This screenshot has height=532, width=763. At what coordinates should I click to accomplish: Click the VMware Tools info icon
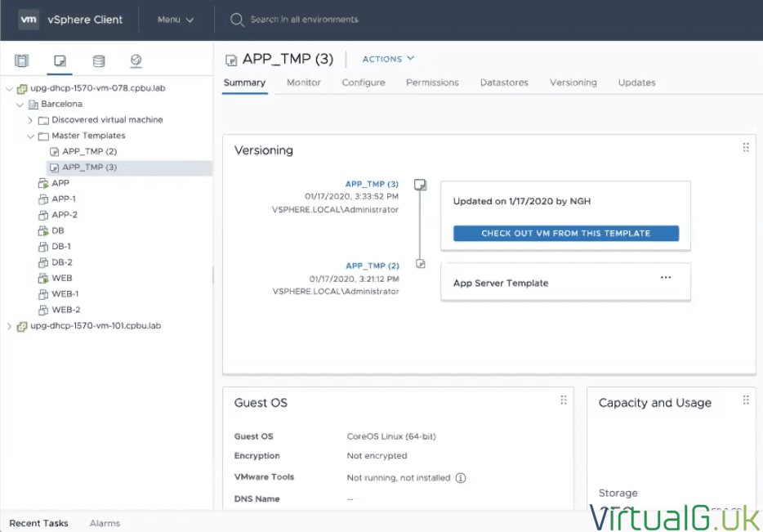pos(460,478)
